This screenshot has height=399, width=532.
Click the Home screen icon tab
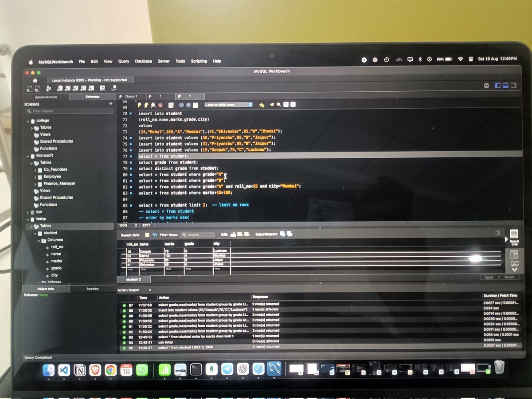(35, 80)
